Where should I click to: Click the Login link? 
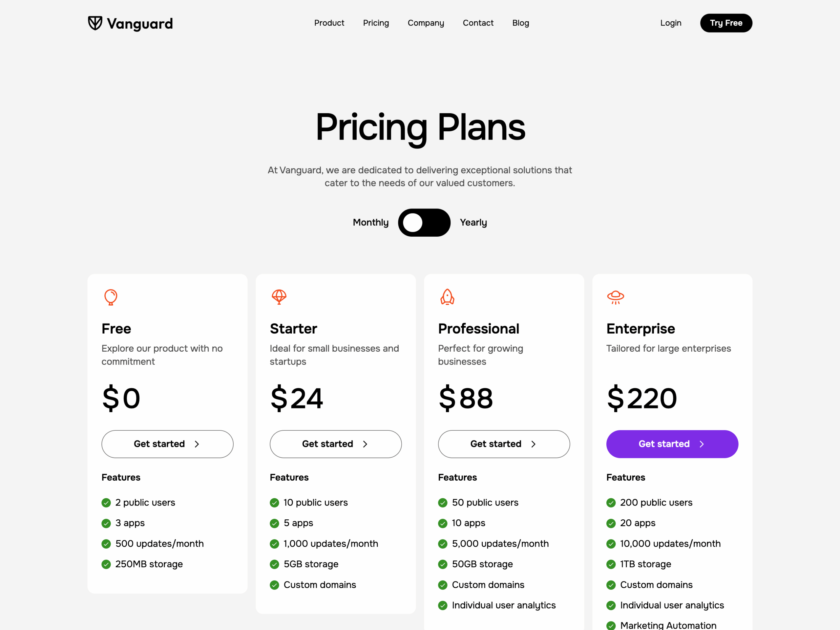click(x=671, y=23)
